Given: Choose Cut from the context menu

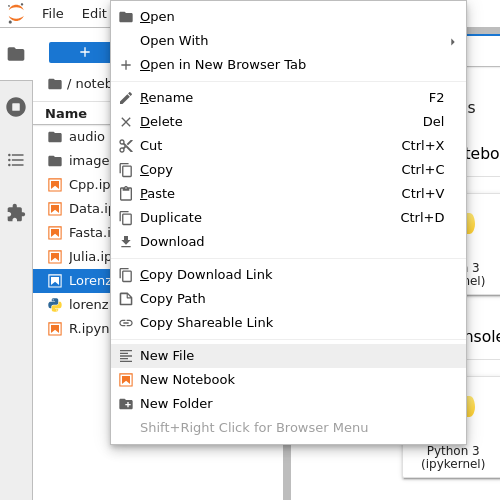Looking at the screenshot, I should [288, 146].
